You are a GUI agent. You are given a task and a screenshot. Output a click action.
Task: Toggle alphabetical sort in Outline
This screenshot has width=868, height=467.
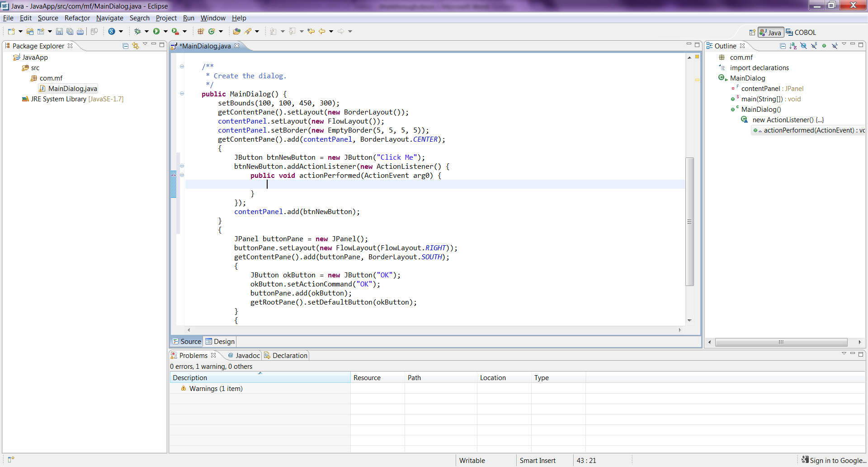[793, 46]
